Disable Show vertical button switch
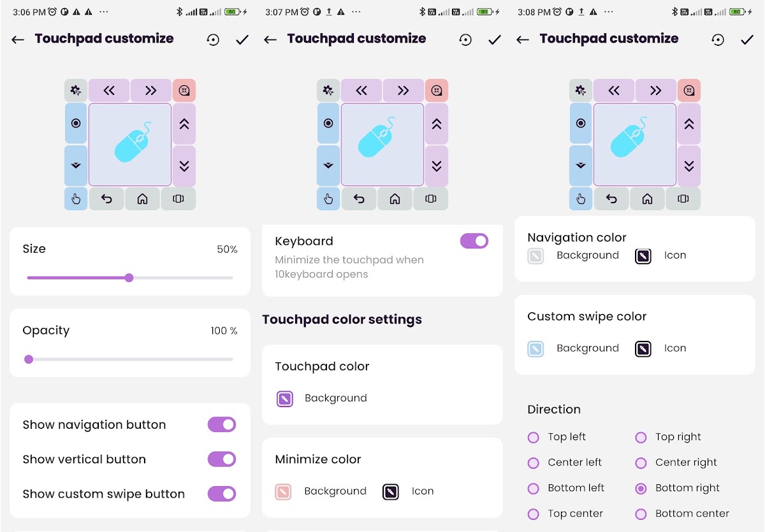The width and height of the screenshot is (765, 532). [222, 459]
